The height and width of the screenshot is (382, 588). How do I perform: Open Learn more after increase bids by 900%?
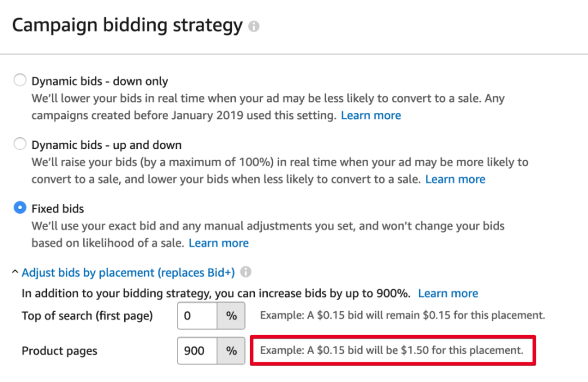[x=448, y=293]
